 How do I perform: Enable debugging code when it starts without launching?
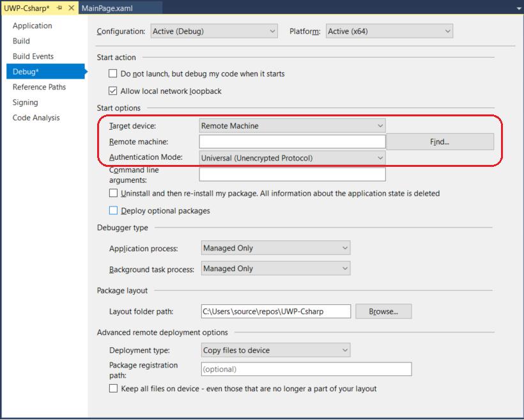pos(113,74)
